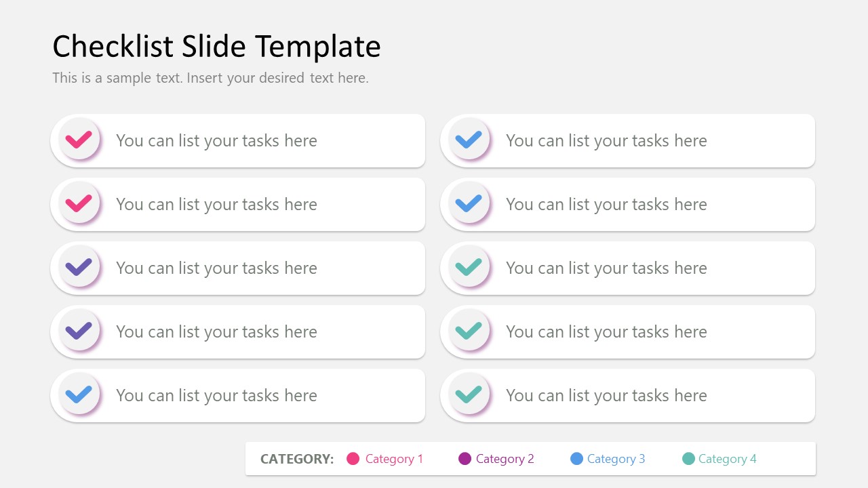Click the 'Checklist Slide Template' title
868x488 pixels.
[216, 46]
